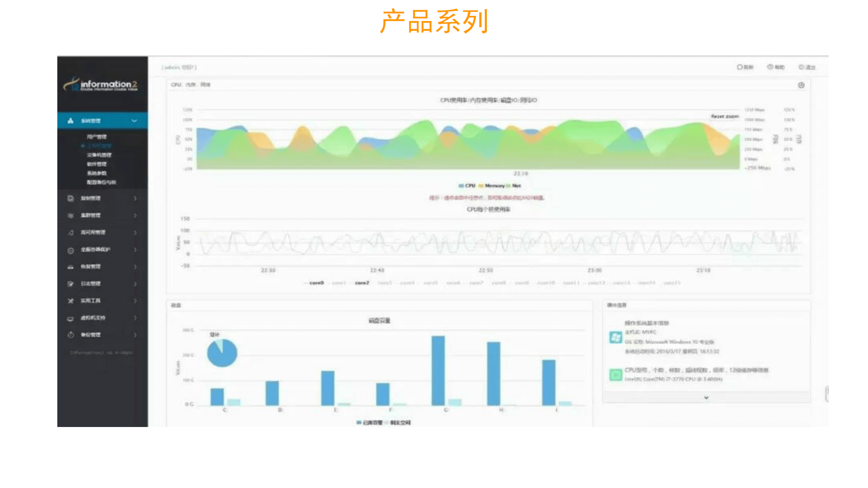The width and height of the screenshot is (868, 488).
Task: Open 软件管理 submenu item
Action: (x=97, y=164)
